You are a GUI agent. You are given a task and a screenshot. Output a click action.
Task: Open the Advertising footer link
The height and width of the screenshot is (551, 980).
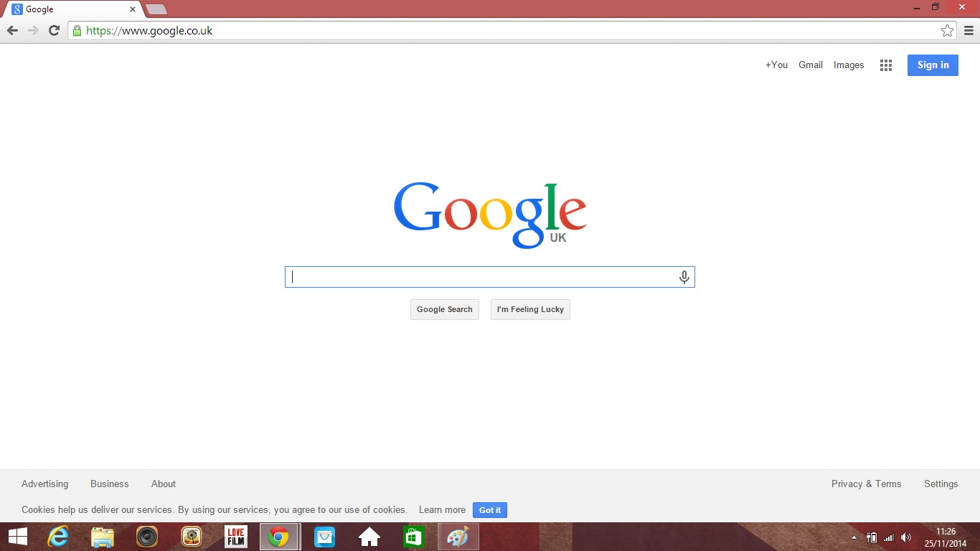point(45,484)
